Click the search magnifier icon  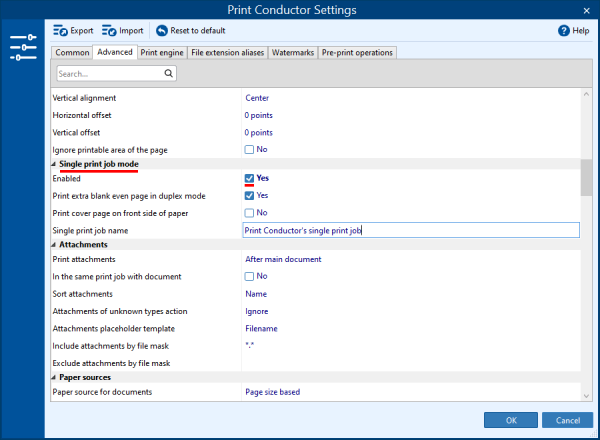pyautogui.click(x=169, y=73)
